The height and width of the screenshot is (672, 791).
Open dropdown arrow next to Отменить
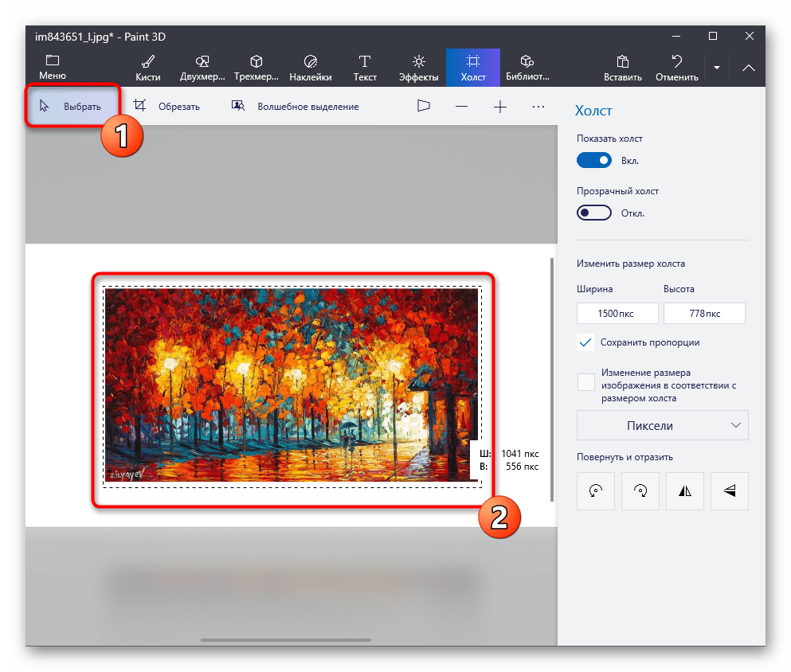(717, 68)
